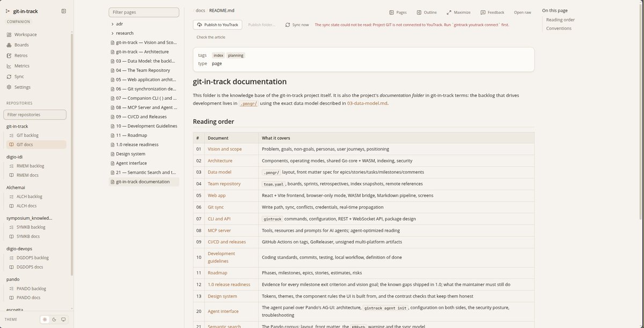
Task: Click the docs breadcrumb
Action: pos(200,10)
